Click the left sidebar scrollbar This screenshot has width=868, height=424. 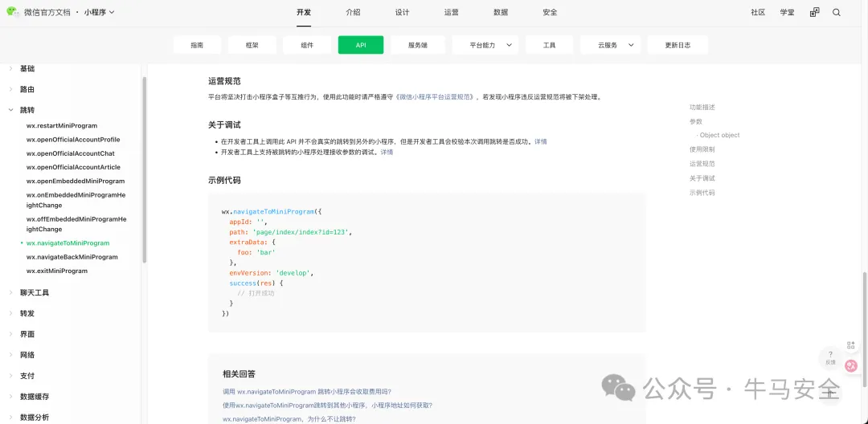point(145,169)
